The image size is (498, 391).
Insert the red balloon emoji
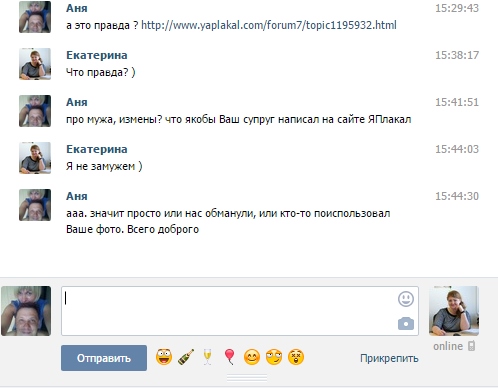pos(229,357)
